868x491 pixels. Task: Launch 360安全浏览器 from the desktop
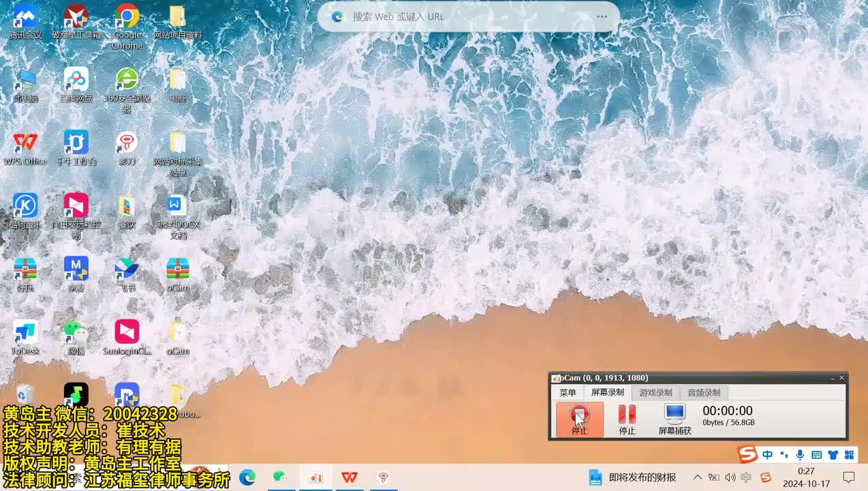127,90
